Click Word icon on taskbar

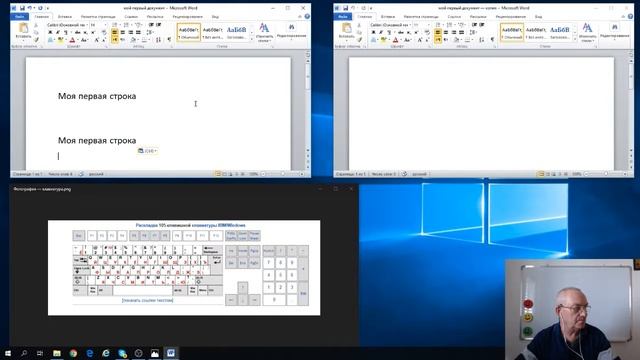[171, 353]
